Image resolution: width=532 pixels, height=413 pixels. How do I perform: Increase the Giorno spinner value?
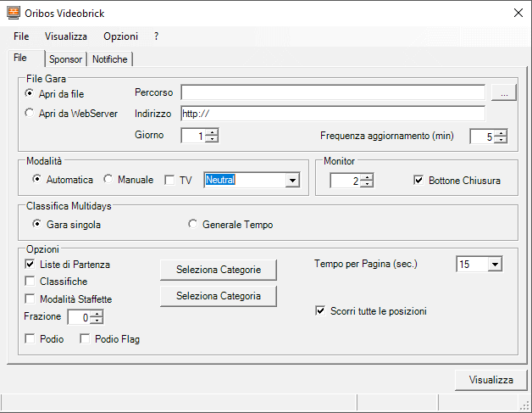point(212,132)
